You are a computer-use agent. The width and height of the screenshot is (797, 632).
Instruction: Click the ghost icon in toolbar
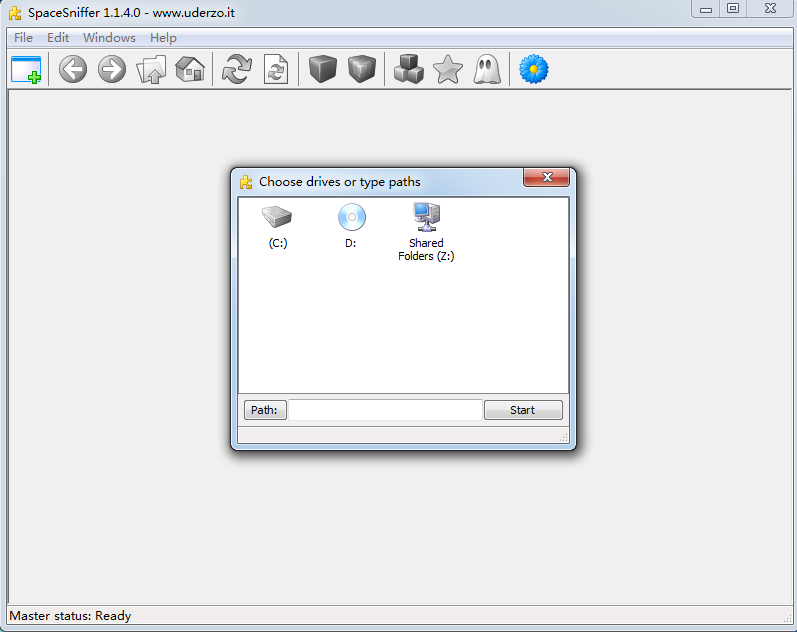[487, 70]
